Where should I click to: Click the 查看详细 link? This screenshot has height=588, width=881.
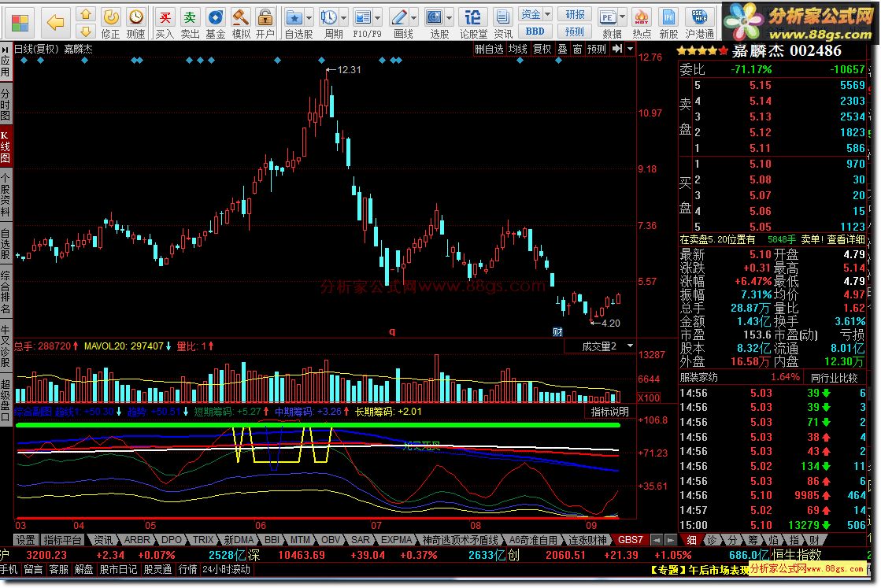[x=846, y=239]
